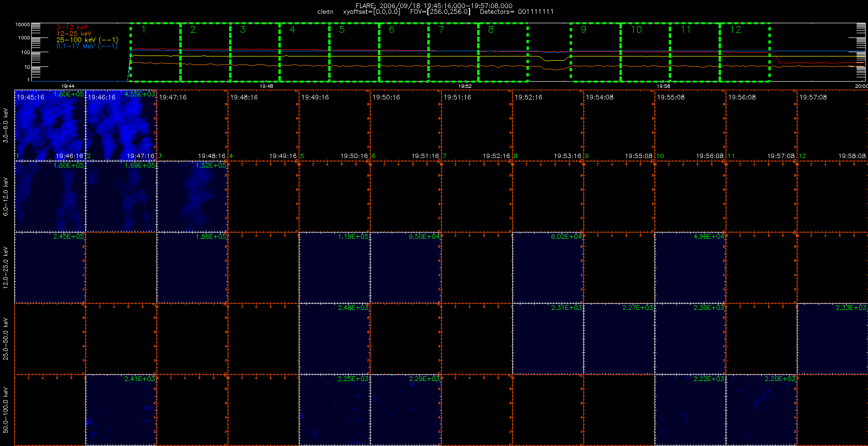Click the '19:53:16' end time label
The image size is (868, 446).
coord(567,156)
